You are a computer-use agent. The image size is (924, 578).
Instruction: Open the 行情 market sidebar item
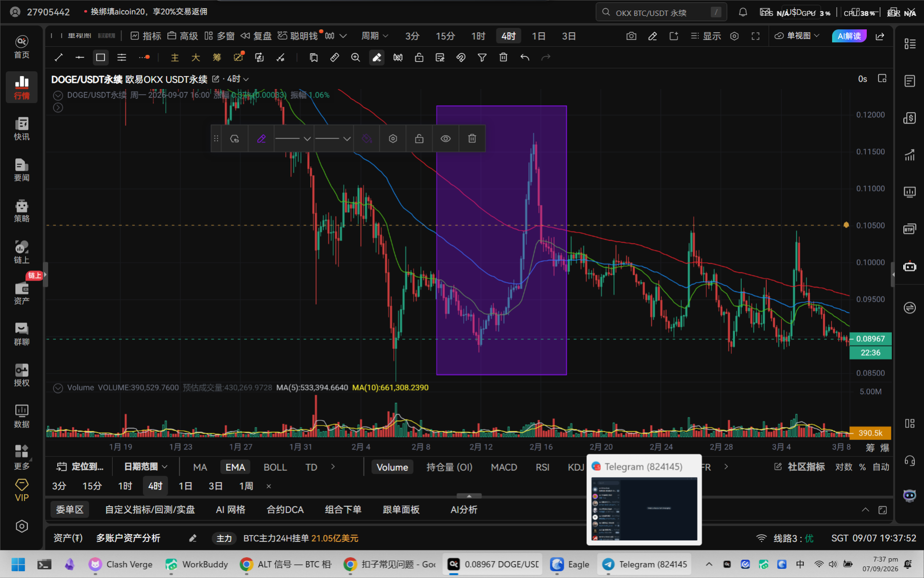pyautogui.click(x=22, y=87)
